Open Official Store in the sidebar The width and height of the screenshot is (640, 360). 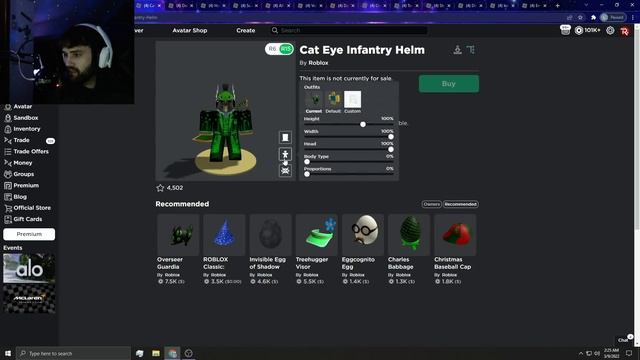(x=32, y=208)
